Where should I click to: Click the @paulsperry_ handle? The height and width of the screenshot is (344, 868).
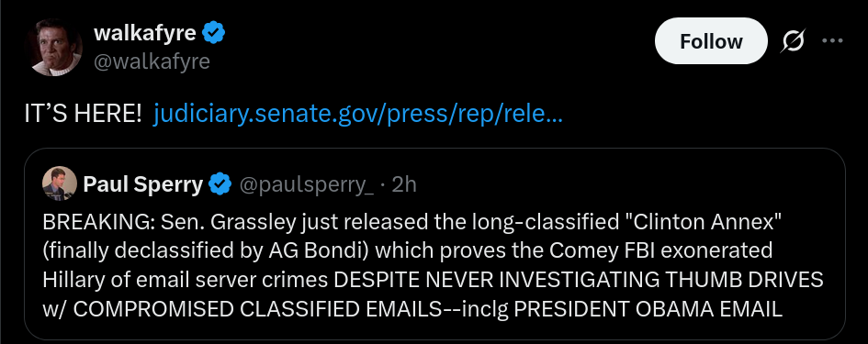306,184
